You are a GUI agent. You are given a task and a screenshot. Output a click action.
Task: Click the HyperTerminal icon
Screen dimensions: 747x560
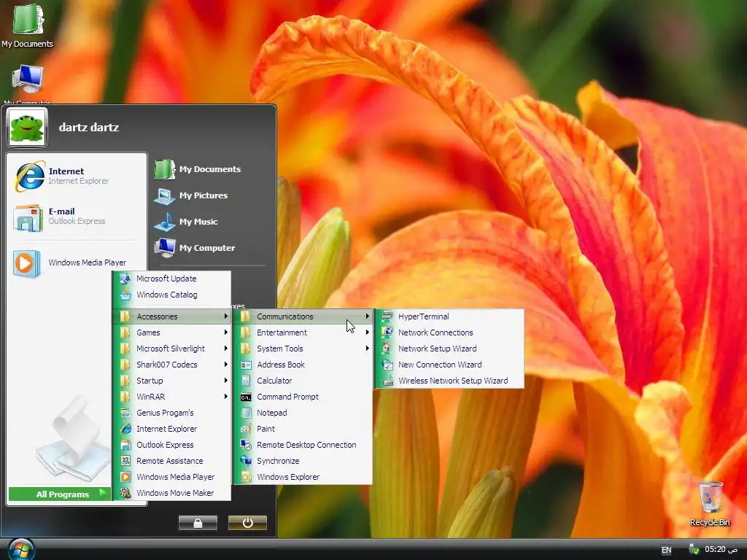coord(388,316)
